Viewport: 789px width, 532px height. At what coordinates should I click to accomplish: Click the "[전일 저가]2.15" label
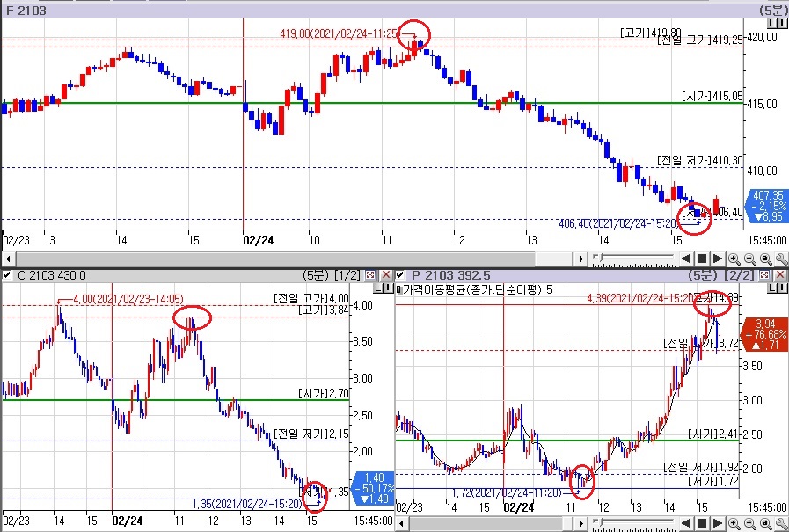pos(311,434)
